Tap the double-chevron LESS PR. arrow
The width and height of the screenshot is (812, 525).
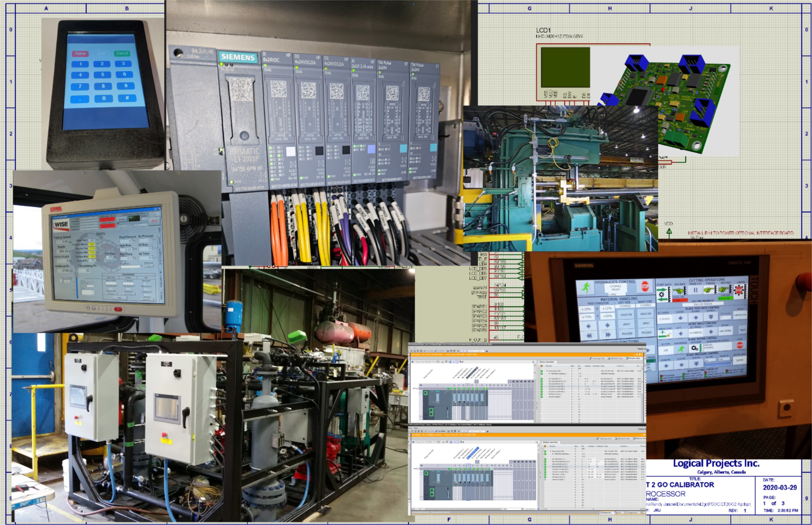(x=696, y=364)
